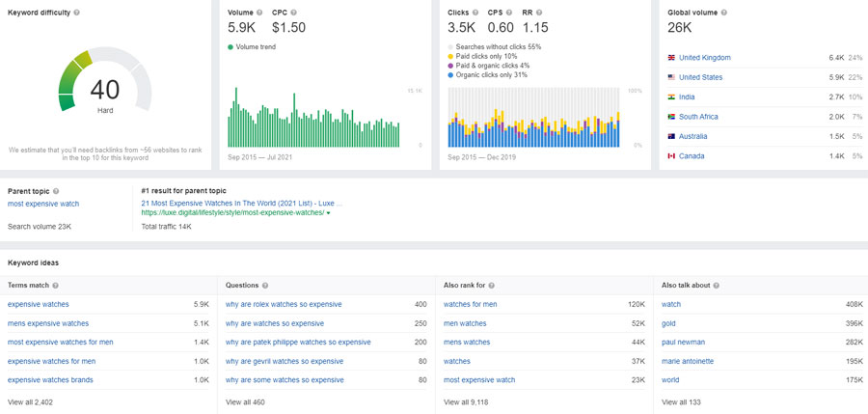Image resolution: width=868 pixels, height=414 pixels.
Task: Open 'mens watches' keyword
Action: [467, 342]
